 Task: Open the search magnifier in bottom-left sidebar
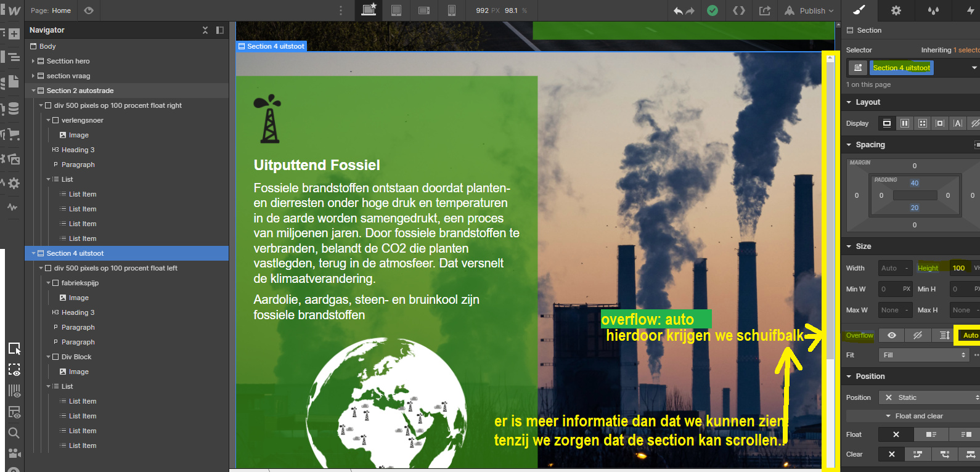click(x=14, y=433)
